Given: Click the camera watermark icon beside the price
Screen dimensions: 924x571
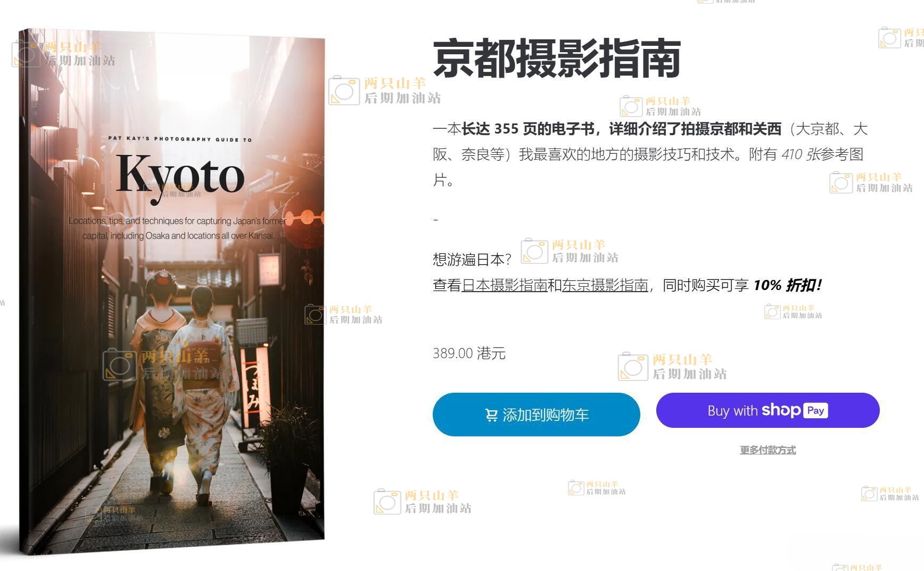Looking at the screenshot, I should tap(633, 367).
